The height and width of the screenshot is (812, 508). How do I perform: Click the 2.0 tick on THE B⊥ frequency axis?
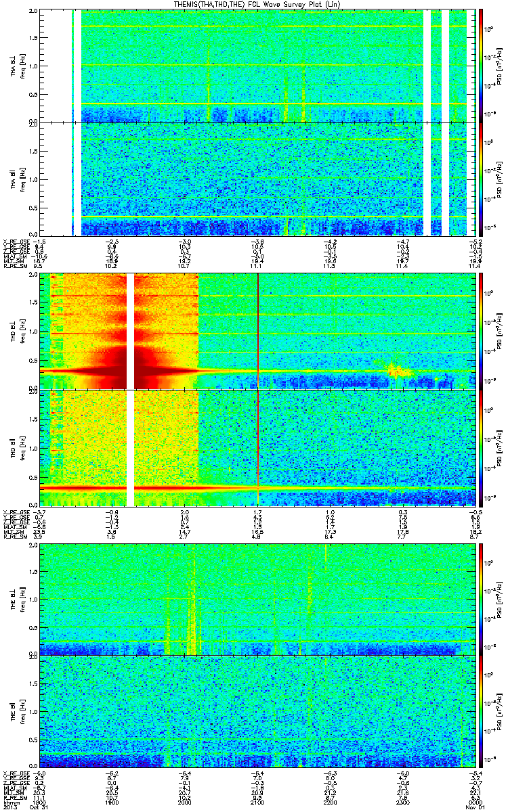click(33, 545)
